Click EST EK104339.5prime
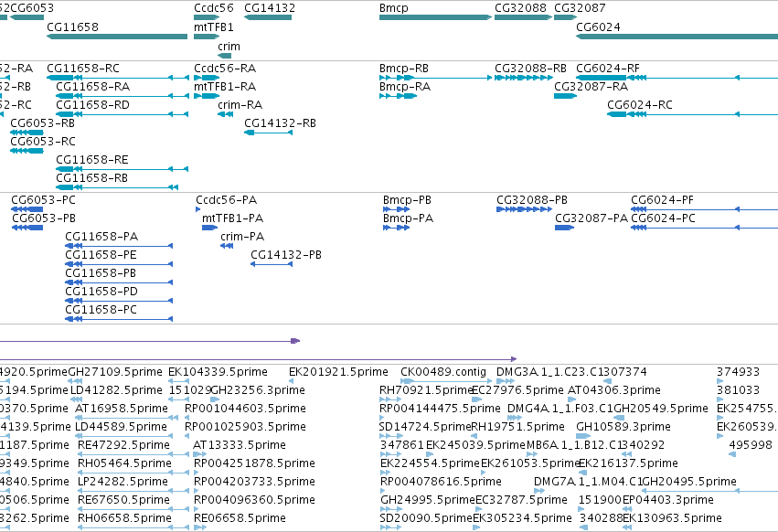The image size is (778, 532). pyautogui.click(x=179, y=380)
